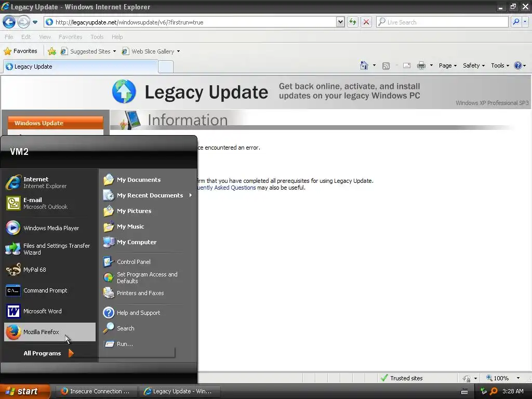
Task: Expand My Recent Documents submenu
Action: point(148,195)
